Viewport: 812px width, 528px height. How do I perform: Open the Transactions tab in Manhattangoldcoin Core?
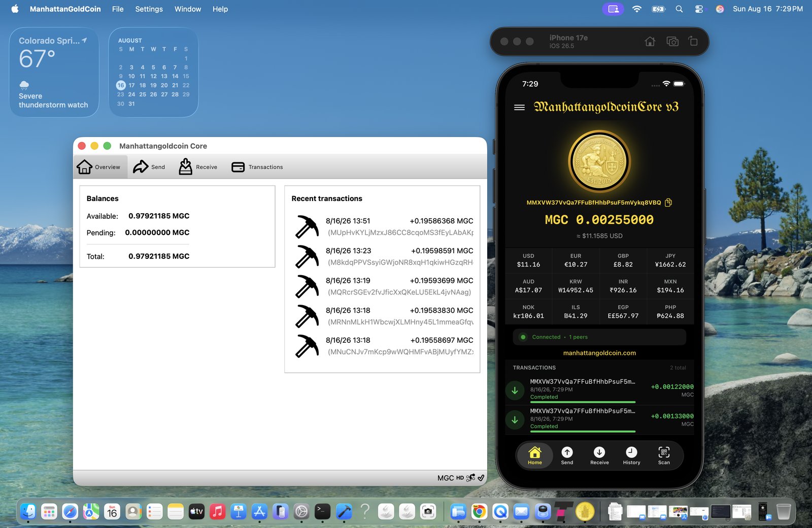click(257, 167)
